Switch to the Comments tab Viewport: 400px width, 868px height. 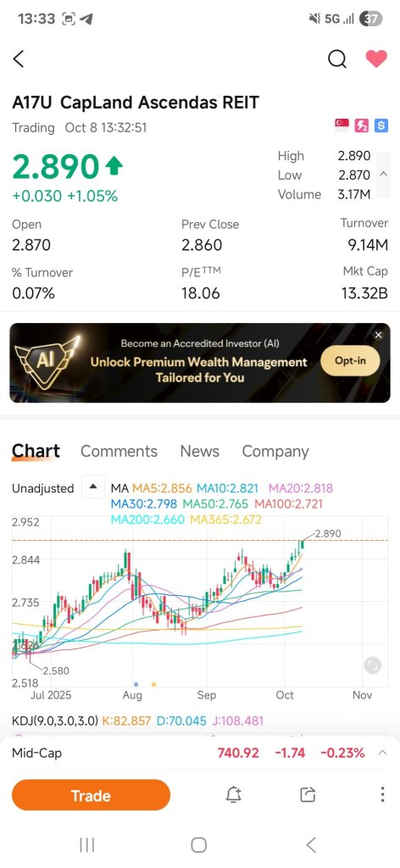coord(119,451)
